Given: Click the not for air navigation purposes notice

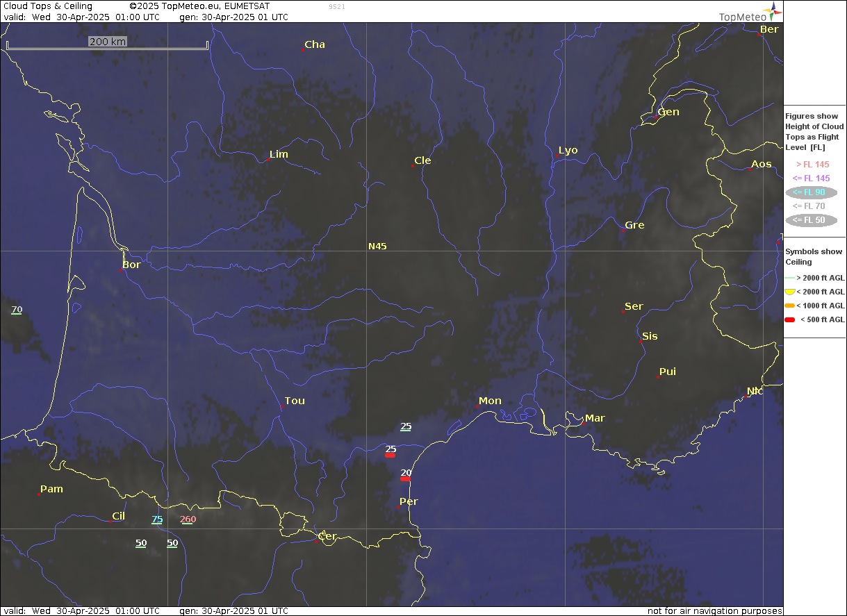Looking at the screenshot, I should pos(715,610).
